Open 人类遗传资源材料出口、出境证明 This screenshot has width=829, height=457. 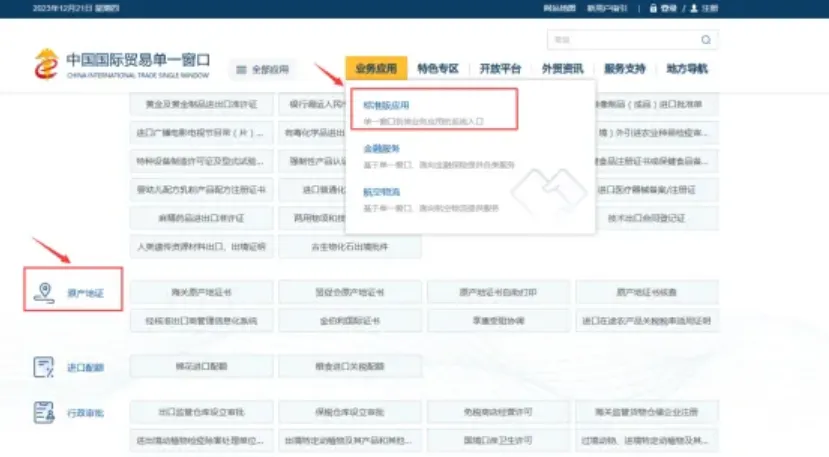[201, 246]
